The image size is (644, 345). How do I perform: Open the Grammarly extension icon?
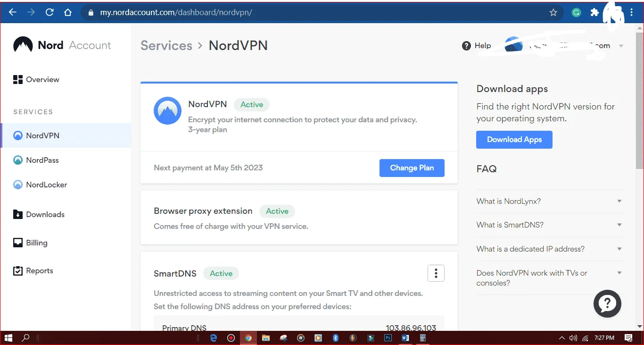click(x=576, y=13)
